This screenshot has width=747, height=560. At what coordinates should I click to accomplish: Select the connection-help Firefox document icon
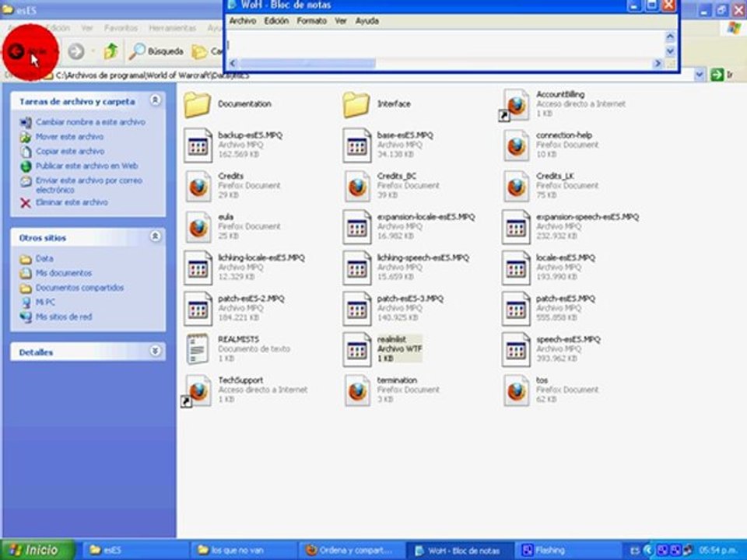tap(517, 145)
